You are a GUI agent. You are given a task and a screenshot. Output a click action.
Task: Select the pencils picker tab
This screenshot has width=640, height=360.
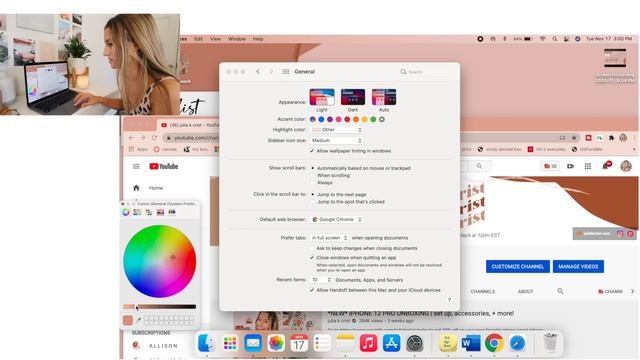tap(172, 212)
